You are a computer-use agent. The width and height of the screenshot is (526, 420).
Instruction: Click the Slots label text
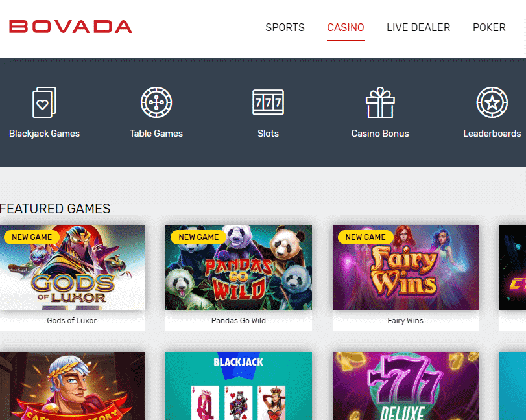tap(268, 134)
